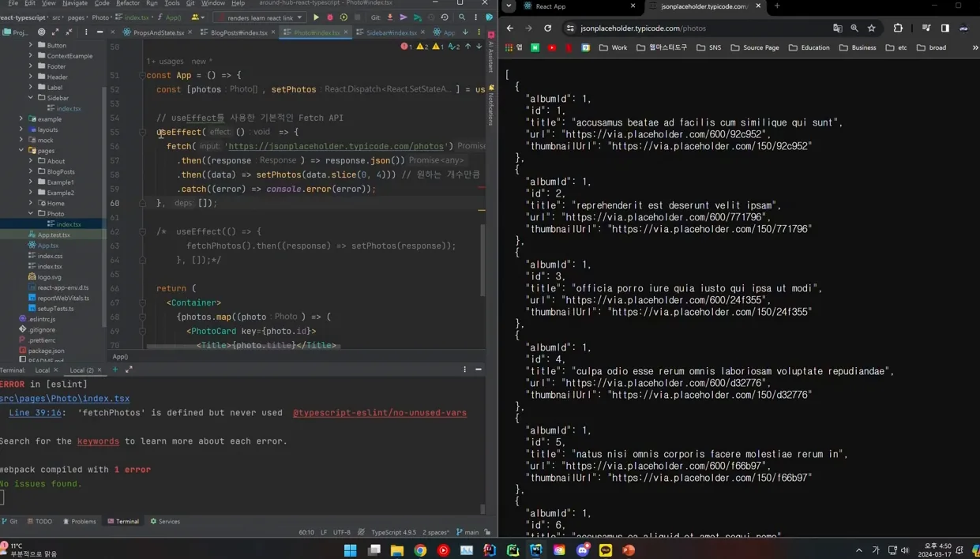Click the run with coverage icon

pos(344,17)
